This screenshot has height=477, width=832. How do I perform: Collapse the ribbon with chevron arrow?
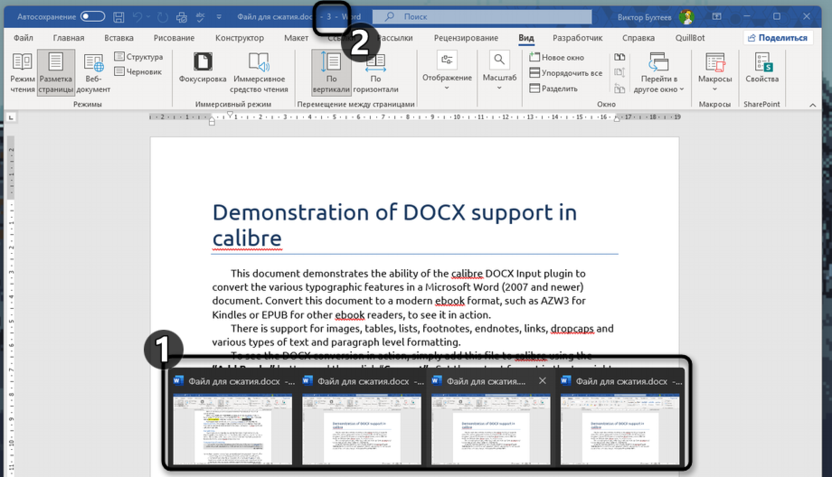[x=812, y=105]
